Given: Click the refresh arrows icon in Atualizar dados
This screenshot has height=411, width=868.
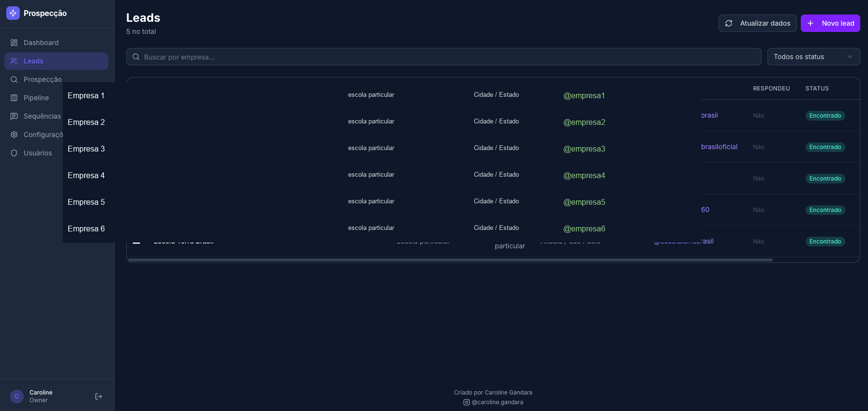Looking at the screenshot, I should coord(729,23).
